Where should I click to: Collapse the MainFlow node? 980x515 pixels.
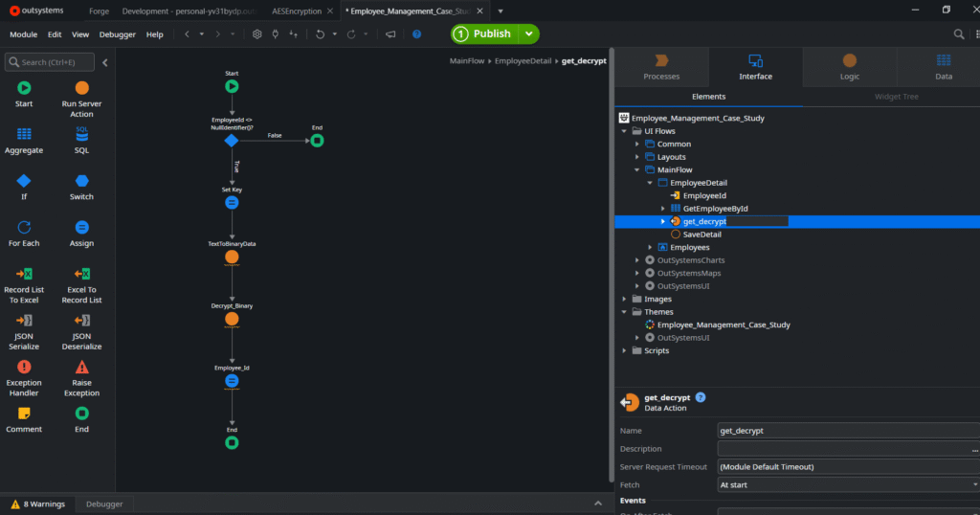click(x=636, y=170)
